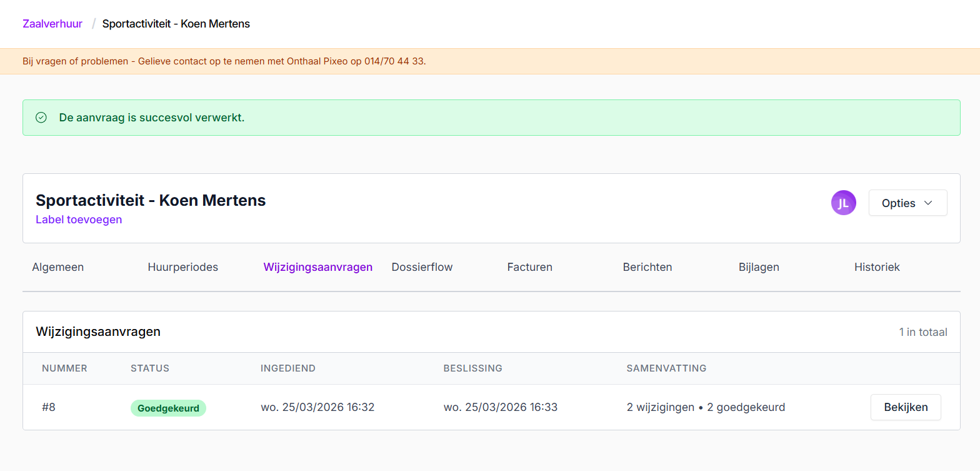Click the green success checkmark icon
This screenshot has height=471, width=980.
[x=41, y=118]
